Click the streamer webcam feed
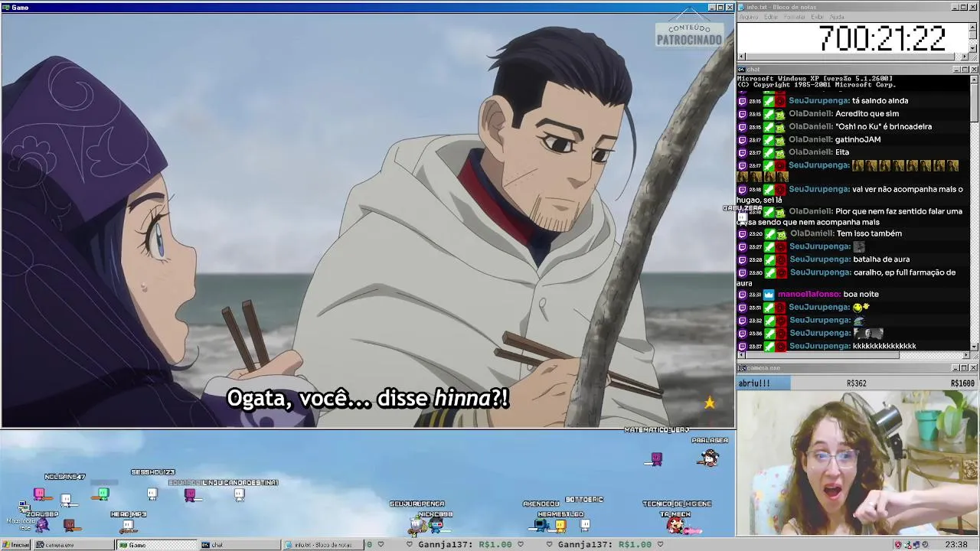 click(857, 463)
